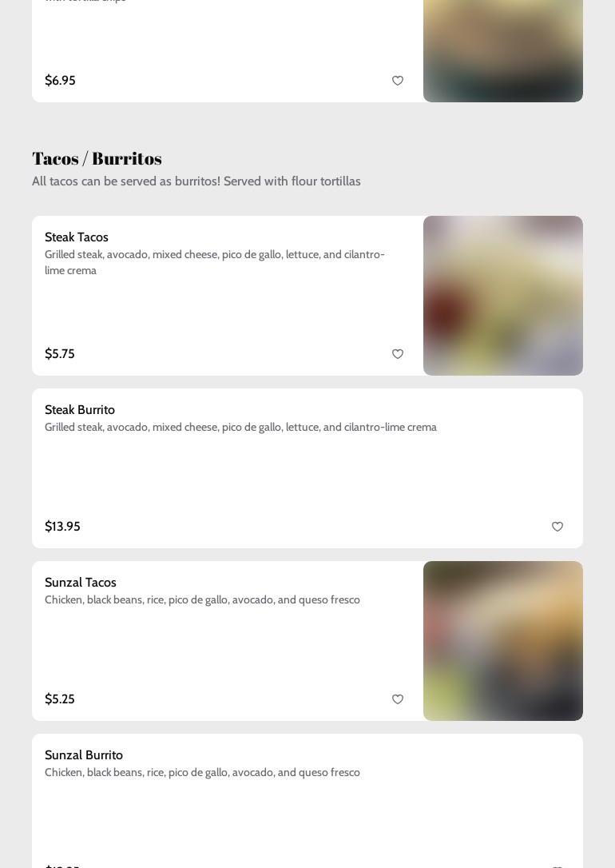Image resolution: width=615 pixels, height=868 pixels.
Task: Select the Steak Burrito item title
Action: point(80,410)
